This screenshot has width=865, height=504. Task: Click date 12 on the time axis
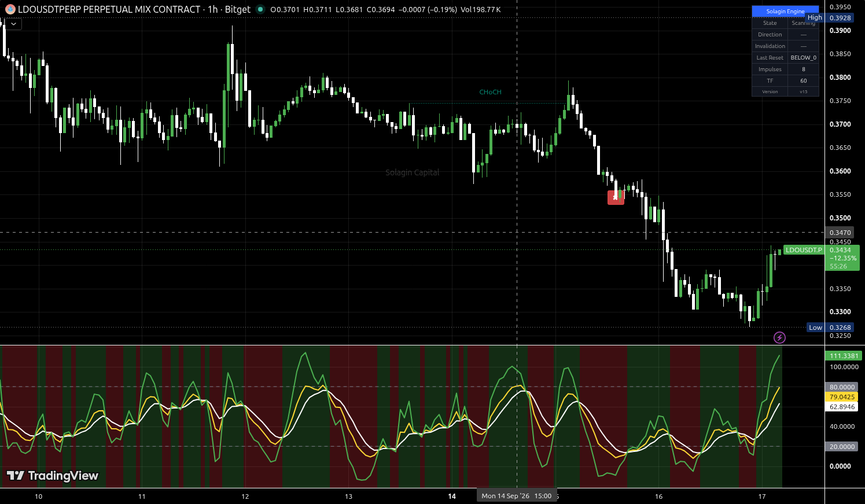[245, 496]
